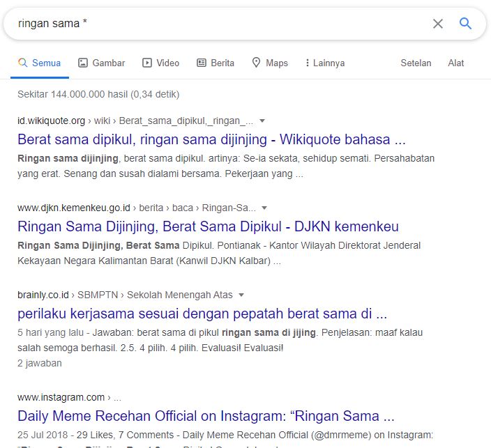Viewport: 491px width, 448px height.
Task: Click the "2 jawaban" text under brainly
Action: (40, 363)
